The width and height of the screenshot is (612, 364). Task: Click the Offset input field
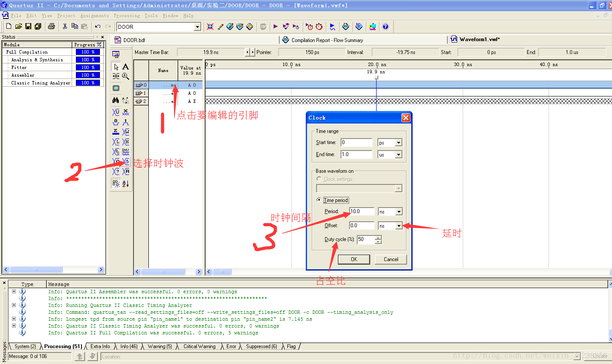[362, 226]
